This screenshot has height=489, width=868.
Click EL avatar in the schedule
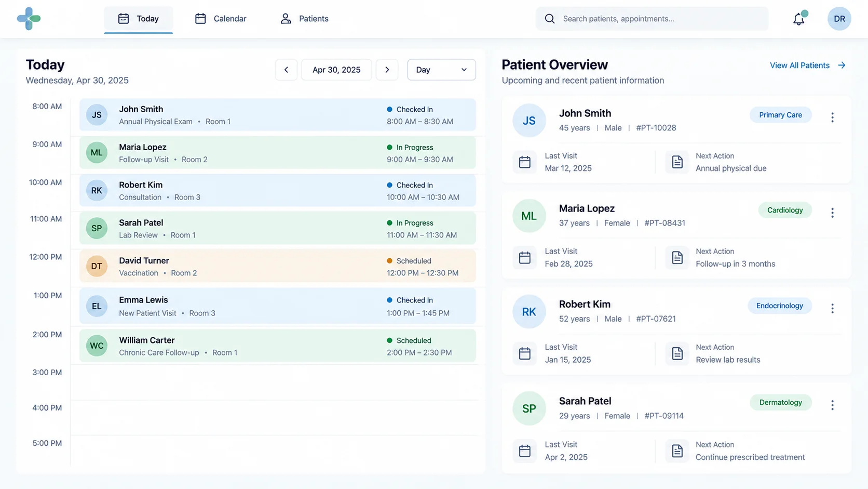tap(97, 306)
